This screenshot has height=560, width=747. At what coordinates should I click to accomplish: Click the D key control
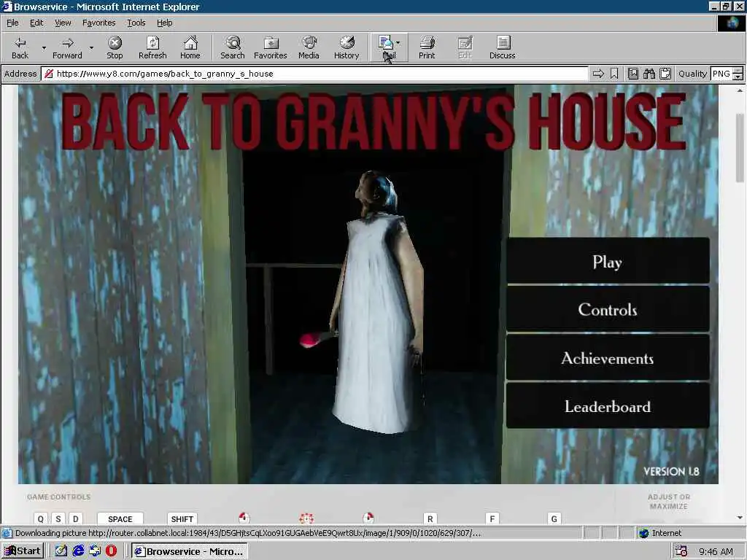pyautogui.click(x=75, y=518)
